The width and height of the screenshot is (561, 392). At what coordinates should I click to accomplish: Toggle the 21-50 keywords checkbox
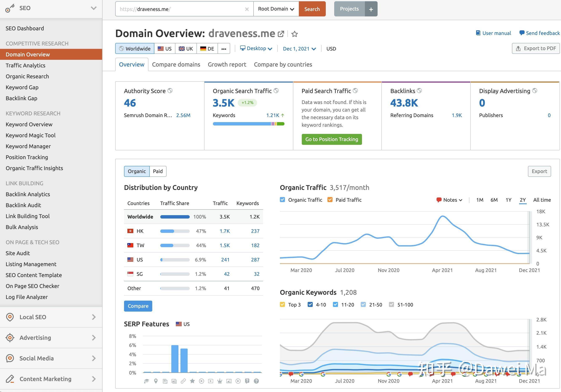click(x=363, y=304)
